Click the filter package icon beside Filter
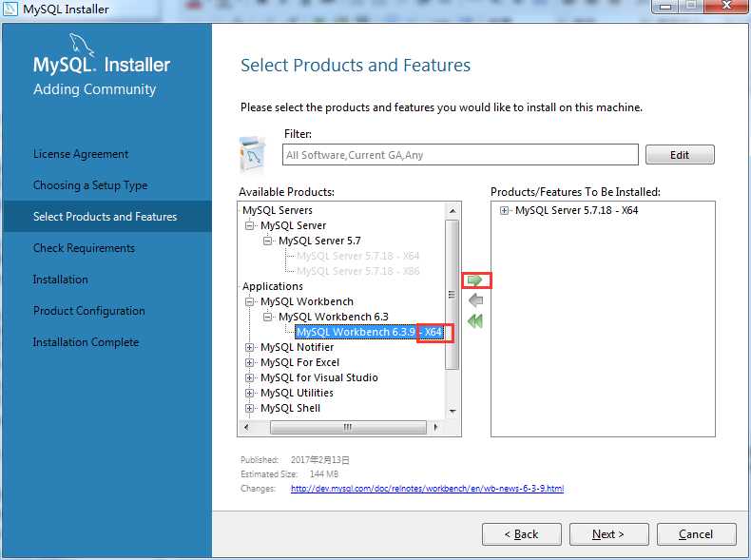 pos(252,154)
